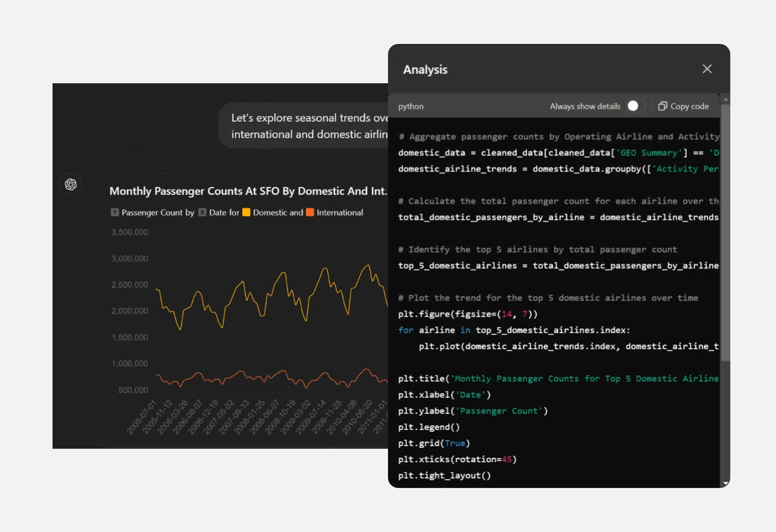
Task: Click the code panel vertical scrollbar thumb
Action: 725,232
